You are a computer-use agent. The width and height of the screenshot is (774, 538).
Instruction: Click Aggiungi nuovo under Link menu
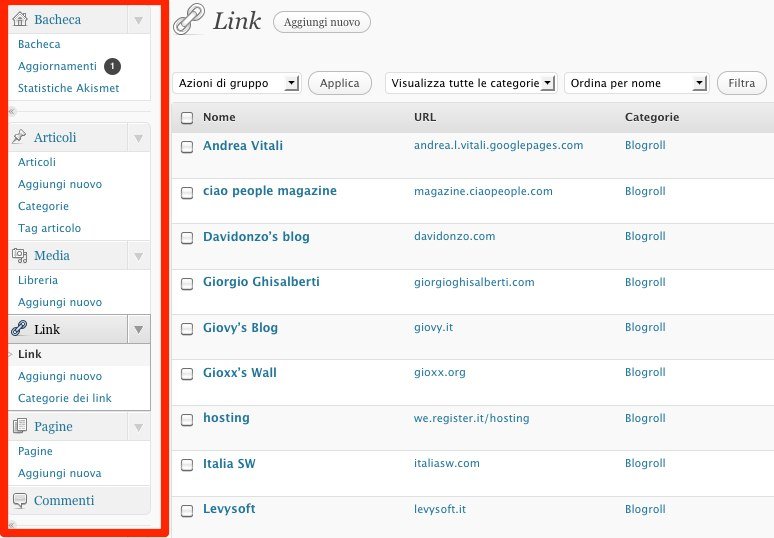pos(60,376)
